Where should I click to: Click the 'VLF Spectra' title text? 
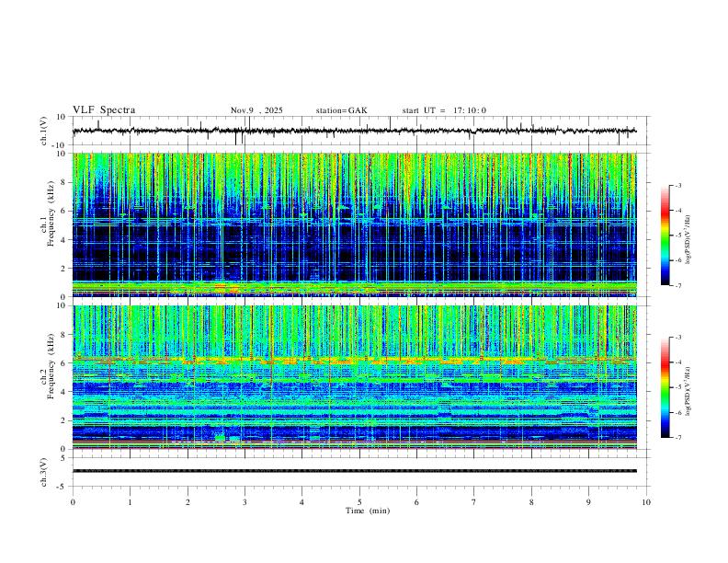[104, 110]
